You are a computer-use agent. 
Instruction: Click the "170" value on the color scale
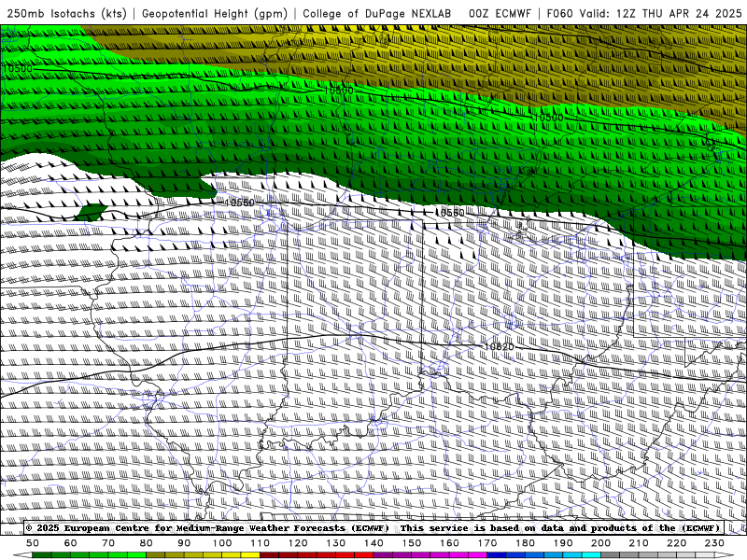[x=487, y=543]
